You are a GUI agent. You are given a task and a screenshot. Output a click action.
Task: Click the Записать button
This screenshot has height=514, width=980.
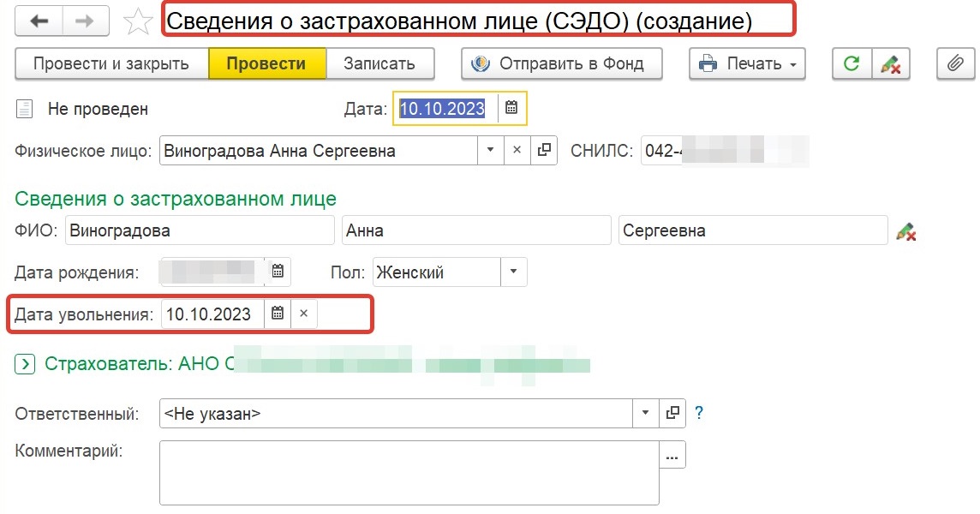click(x=379, y=63)
